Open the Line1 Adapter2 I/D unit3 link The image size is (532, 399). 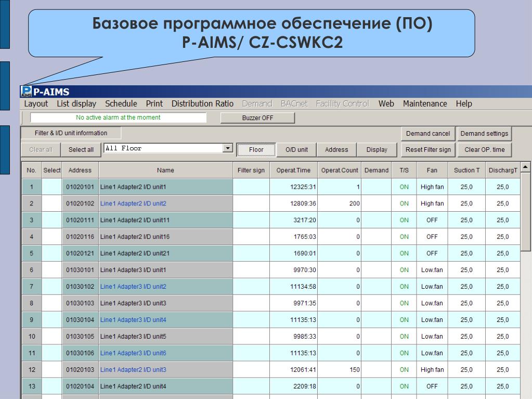point(133,370)
